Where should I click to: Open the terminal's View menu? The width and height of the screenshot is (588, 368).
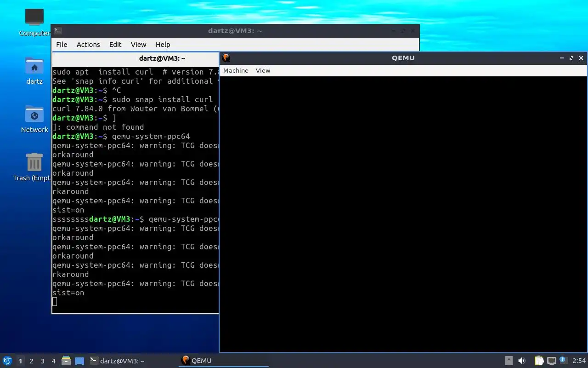point(138,45)
